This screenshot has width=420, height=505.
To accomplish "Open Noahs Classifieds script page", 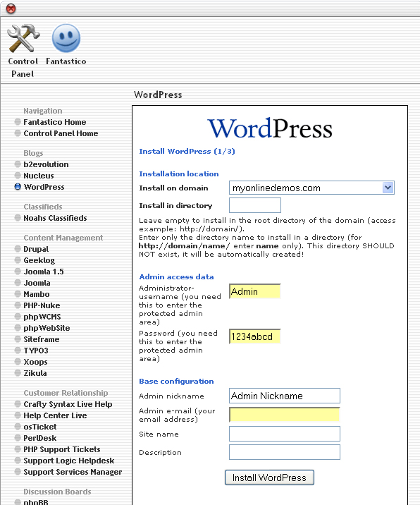I will pyautogui.click(x=55, y=218).
